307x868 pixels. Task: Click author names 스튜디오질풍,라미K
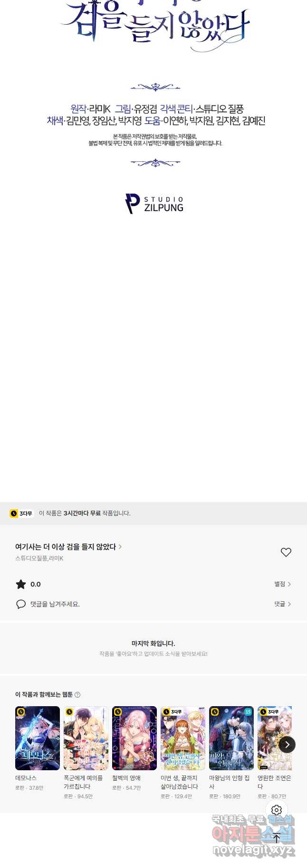39,559
